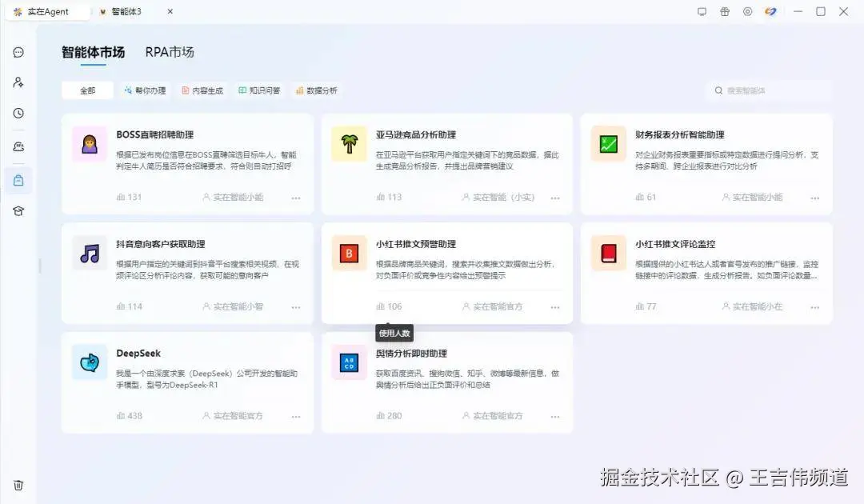The width and height of the screenshot is (864, 504).
Task: Filter by 帮你办理 category
Action: 146,90
